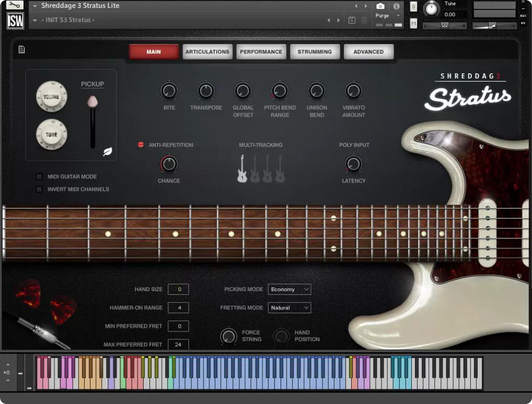Open the wrench instrument options icon

click(15, 5)
